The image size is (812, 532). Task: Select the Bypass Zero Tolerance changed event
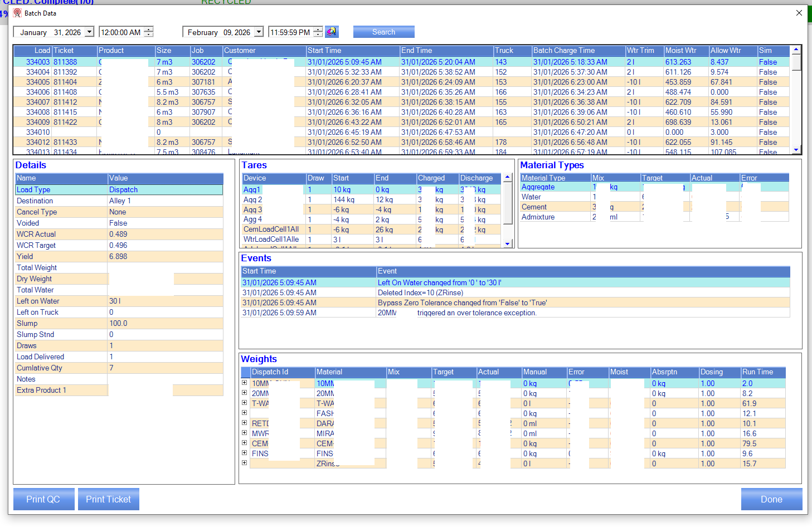(x=516, y=302)
